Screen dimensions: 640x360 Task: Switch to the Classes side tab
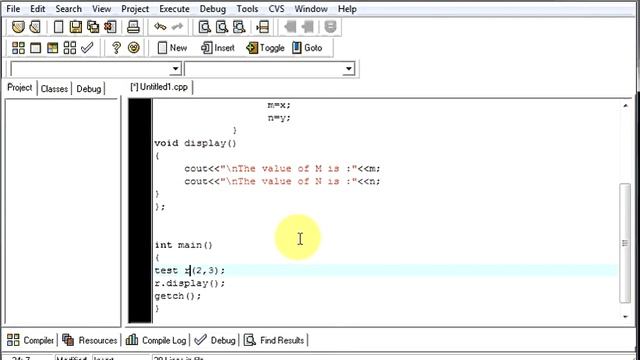click(54, 89)
